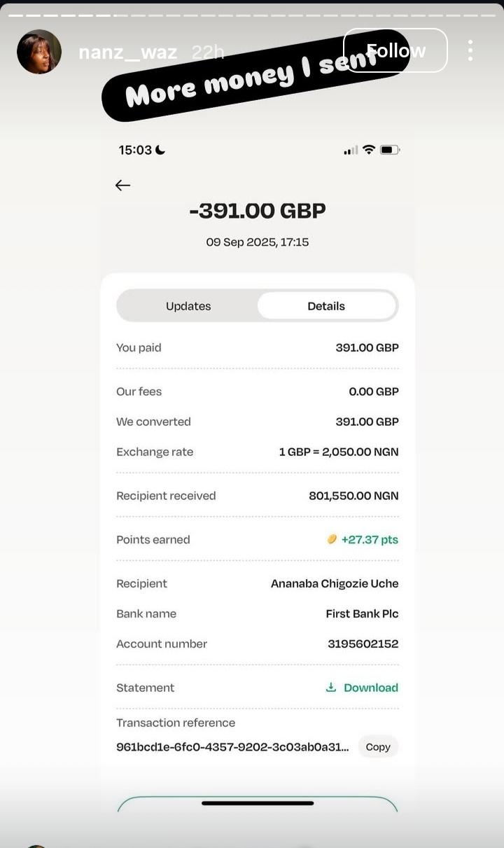Viewport: 504px width, 848px height.
Task: Tap the account number 3195602152
Action: click(x=363, y=644)
